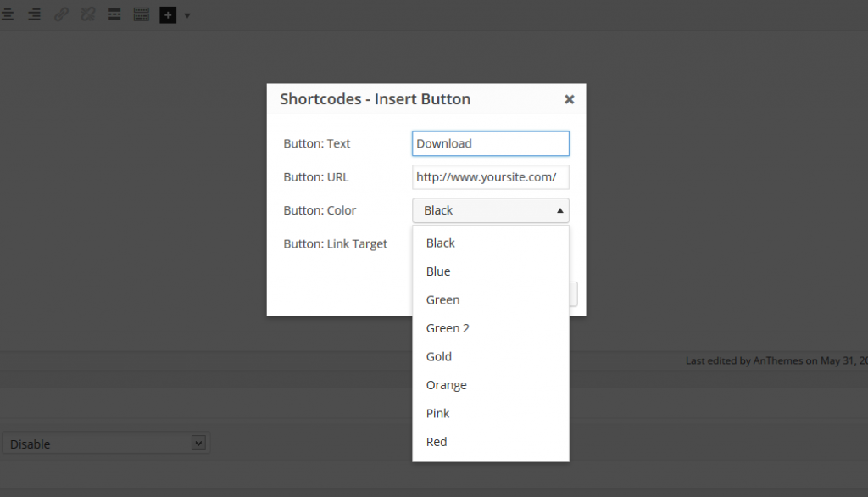Screen dimensions: 868x497
Task: Insert a Read More tag via its toolbar icon
Action: 114,14
